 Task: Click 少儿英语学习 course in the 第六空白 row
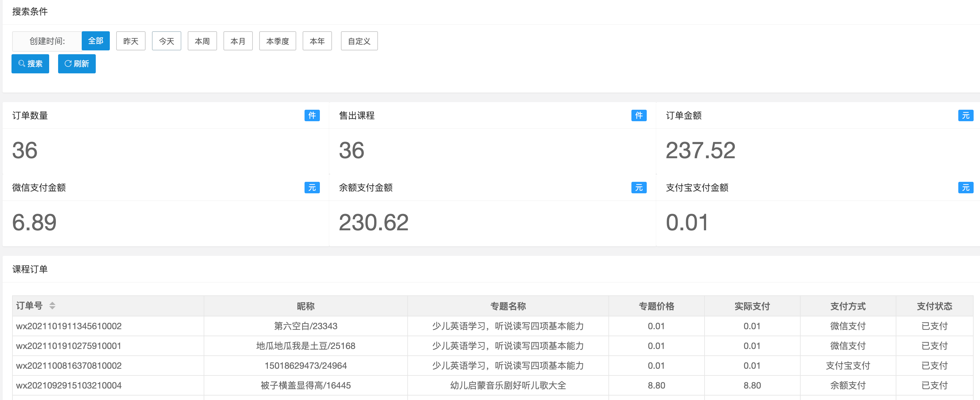pyautogui.click(x=508, y=326)
